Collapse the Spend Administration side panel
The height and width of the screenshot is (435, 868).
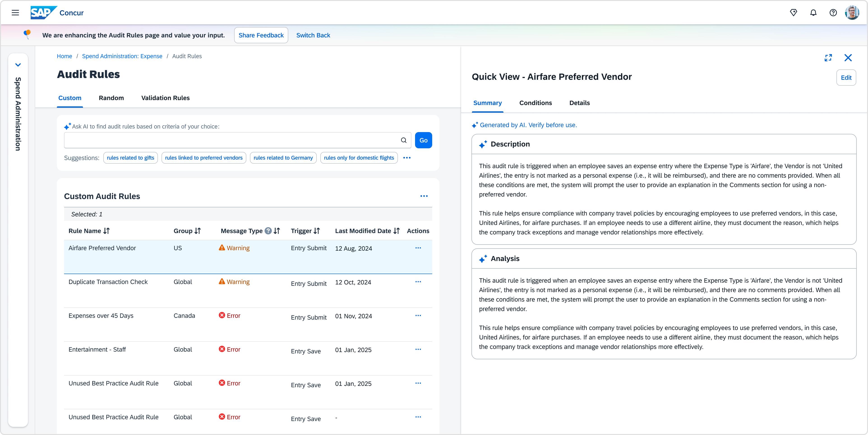coord(18,65)
